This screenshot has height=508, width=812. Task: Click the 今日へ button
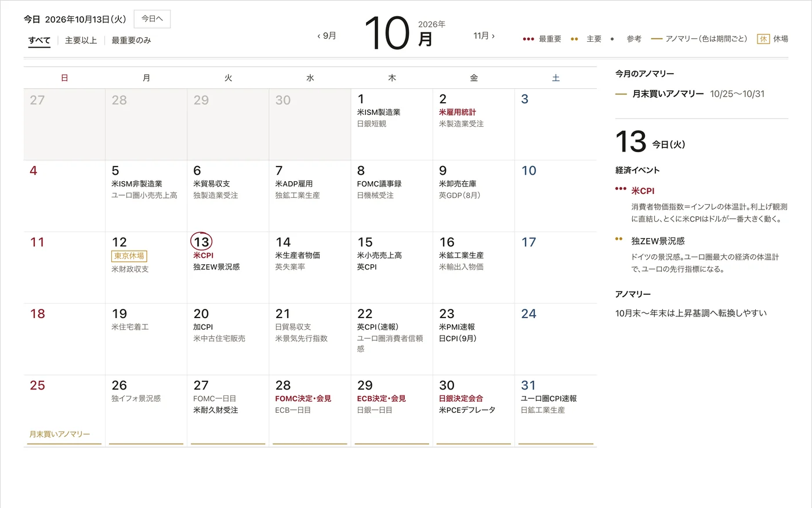(152, 19)
